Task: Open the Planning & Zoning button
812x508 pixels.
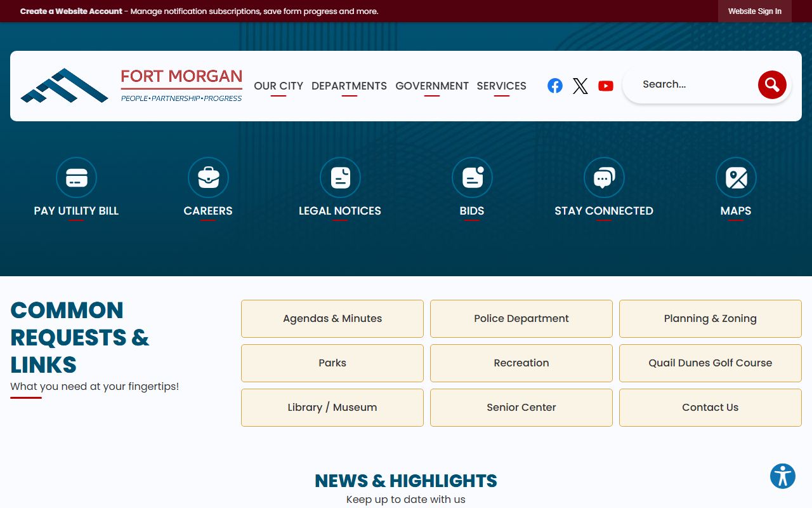Action: [710, 319]
